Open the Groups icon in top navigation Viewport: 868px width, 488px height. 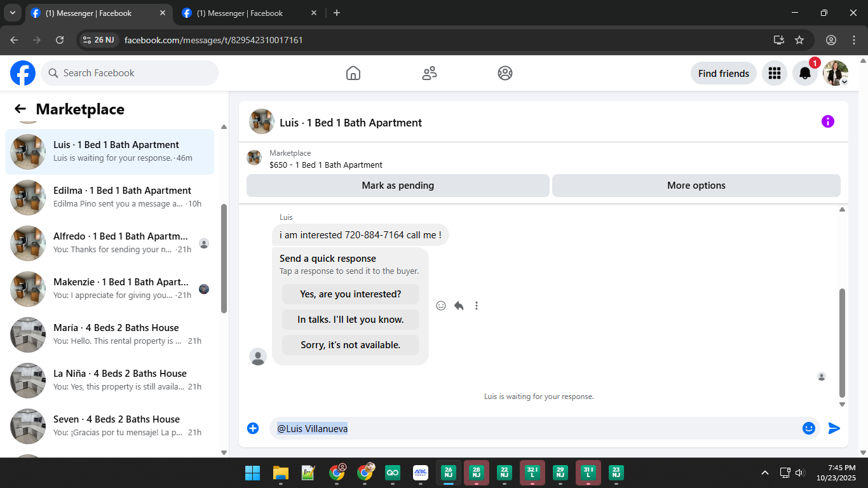click(505, 73)
